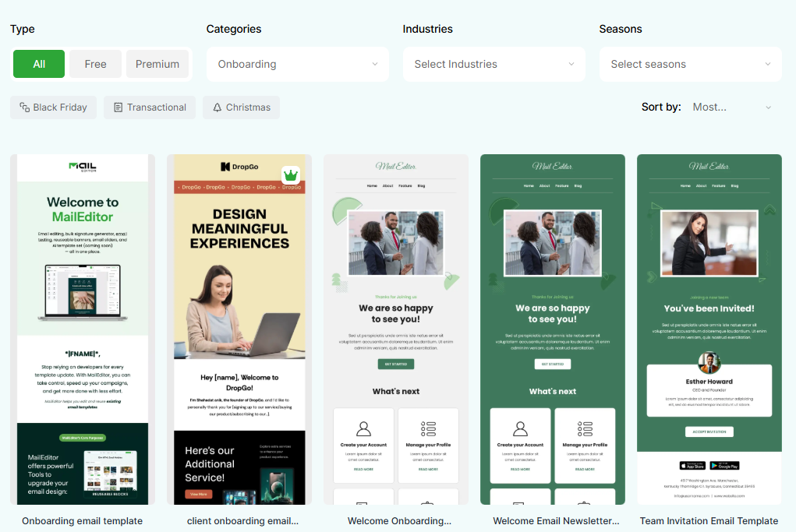Viewport: 796px width, 532px height.
Task: Click the Transactional document icon
Action: click(119, 107)
